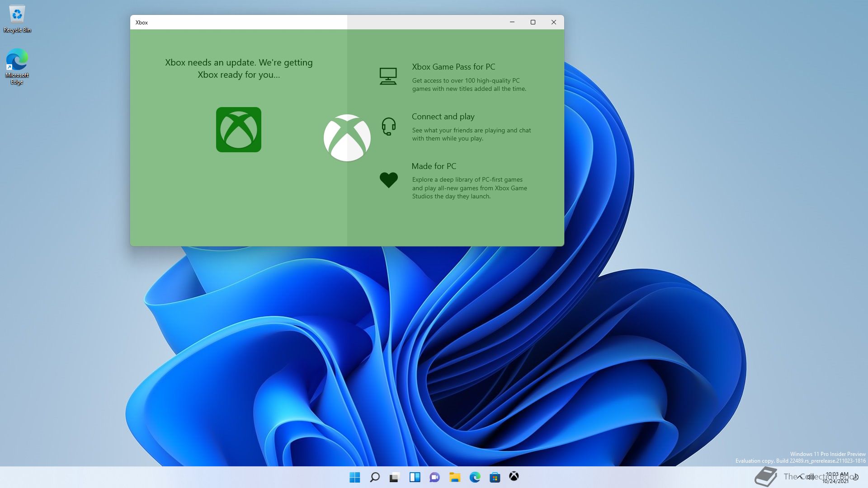Screen dimensions: 868x488
Task: Click 'See what your friends are playing' description
Action: 472,134
